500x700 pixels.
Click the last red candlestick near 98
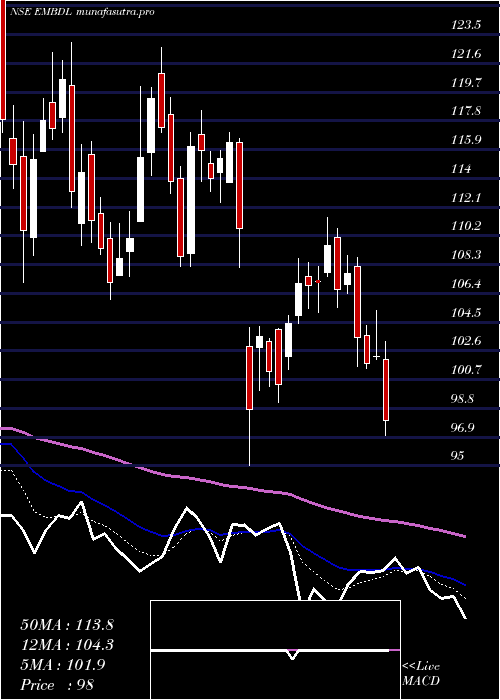pyautogui.click(x=386, y=389)
